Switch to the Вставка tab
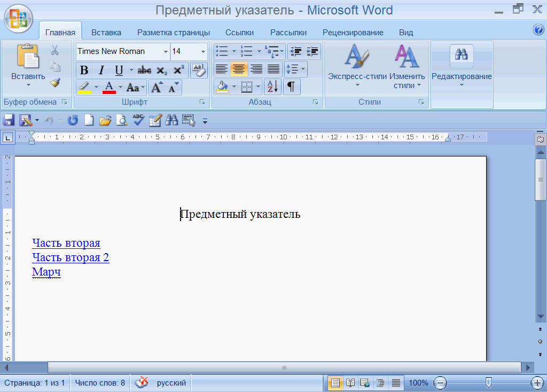The height and width of the screenshot is (392, 547). [106, 33]
